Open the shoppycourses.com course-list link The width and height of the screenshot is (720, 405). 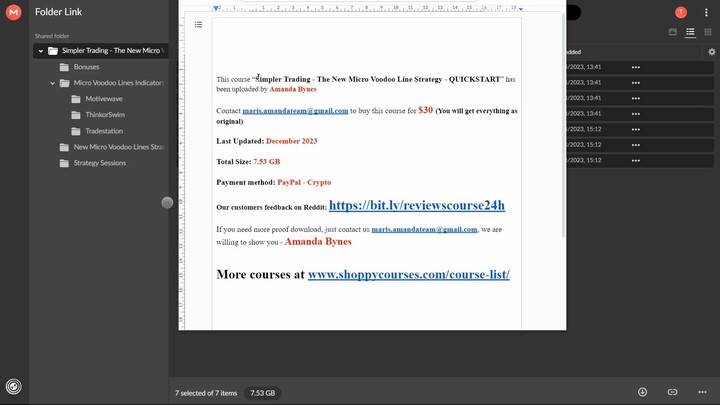[x=408, y=273]
